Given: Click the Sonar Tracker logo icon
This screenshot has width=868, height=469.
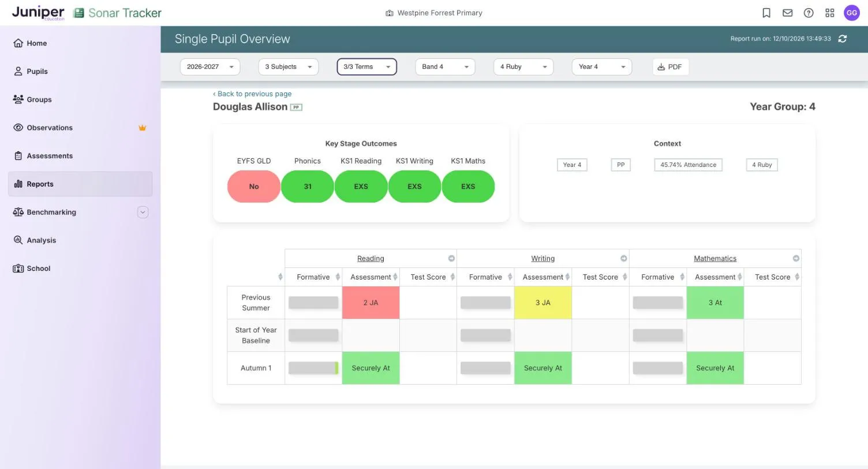Looking at the screenshot, I should (x=78, y=13).
